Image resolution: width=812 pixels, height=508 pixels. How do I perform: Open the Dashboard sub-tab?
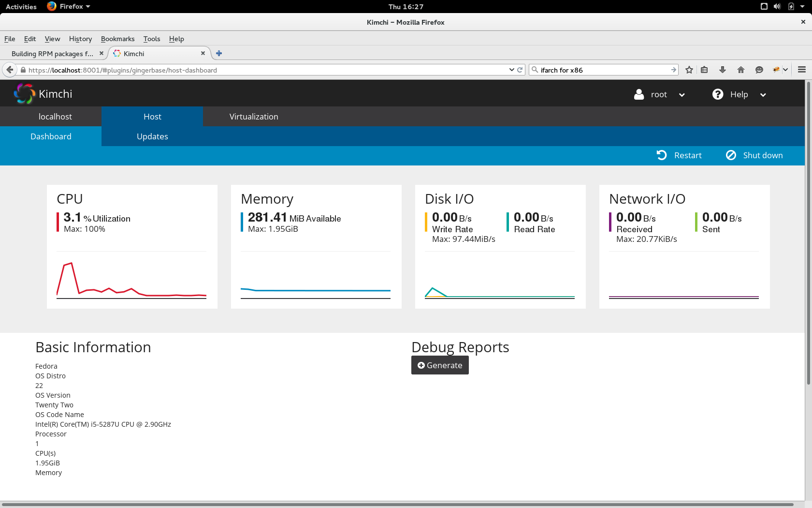coord(51,136)
